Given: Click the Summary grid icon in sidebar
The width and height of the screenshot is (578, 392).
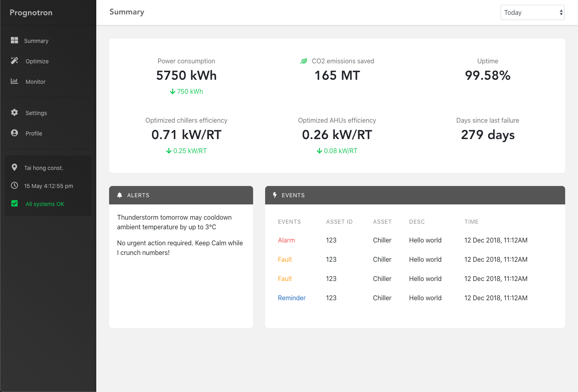Looking at the screenshot, I should click(x=14, y=40).
